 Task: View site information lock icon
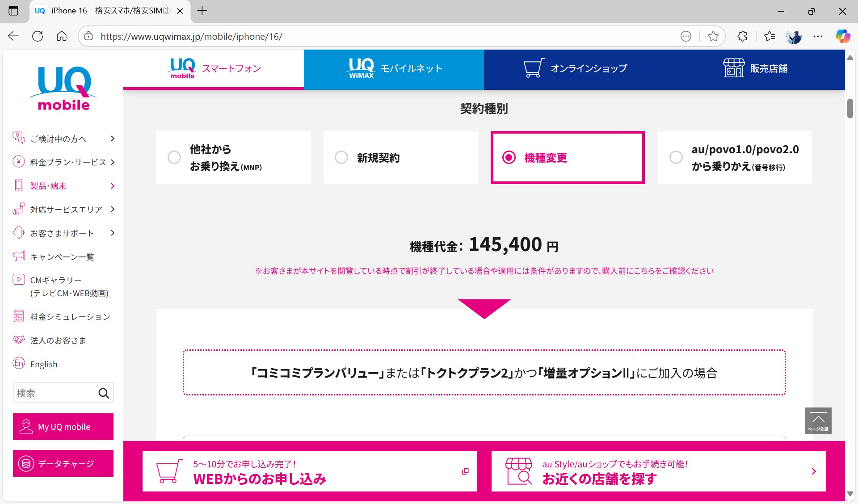pos(88,36)
